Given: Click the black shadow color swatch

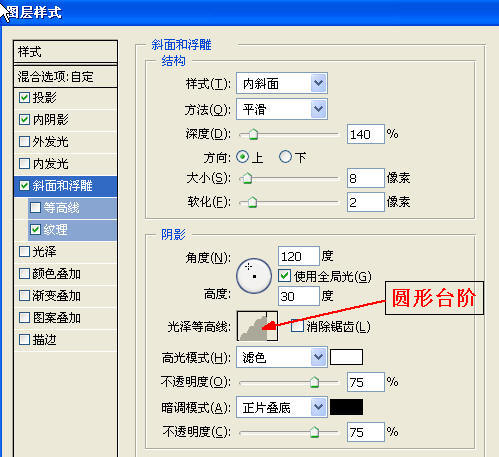Looking at the screenshot, I should tap(346, 407).
